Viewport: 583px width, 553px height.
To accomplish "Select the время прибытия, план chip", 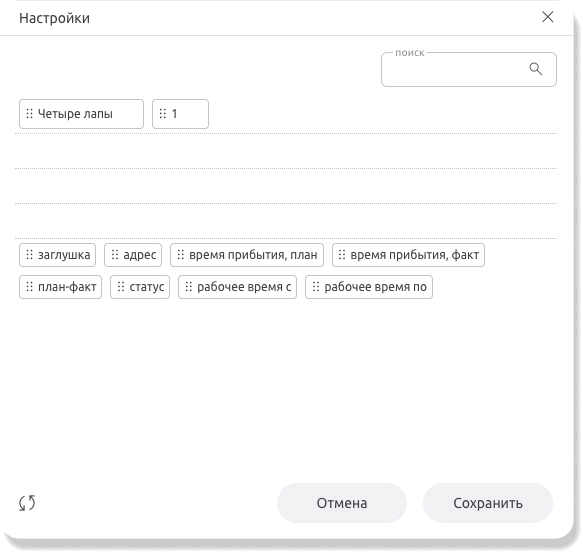I will (x=247, y=255).
